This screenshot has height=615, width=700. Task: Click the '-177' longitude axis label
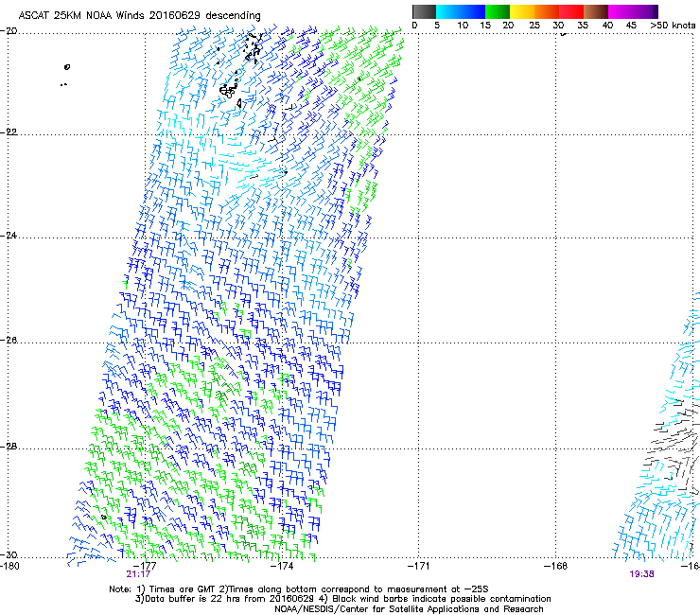(x=145, y=566)
